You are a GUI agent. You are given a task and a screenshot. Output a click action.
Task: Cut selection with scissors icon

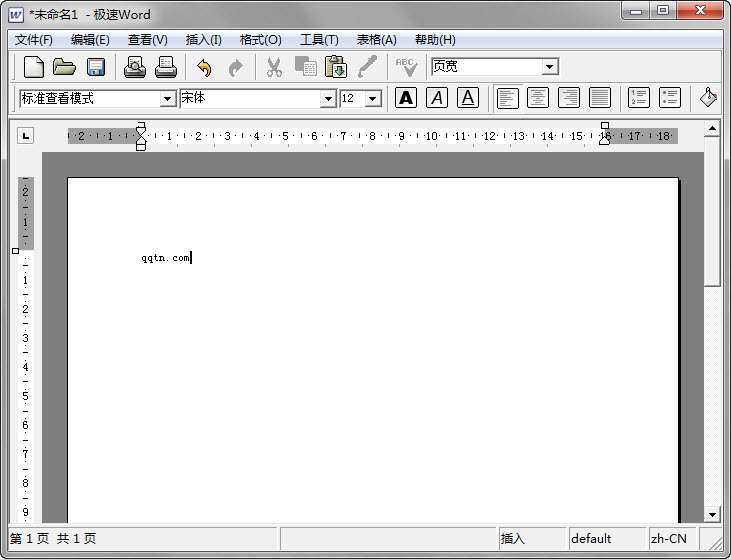pyautogui.click(x=274, y=67)
